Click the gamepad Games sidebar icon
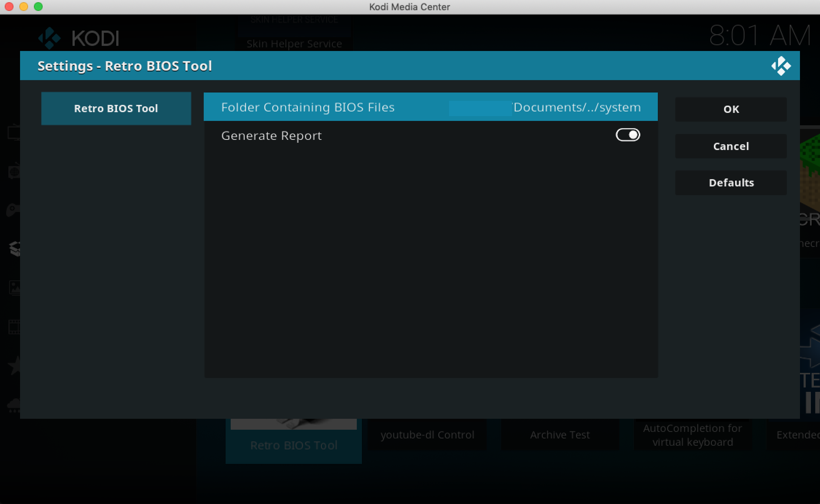The height and width of the screenshot is (504, 820). 13,210
